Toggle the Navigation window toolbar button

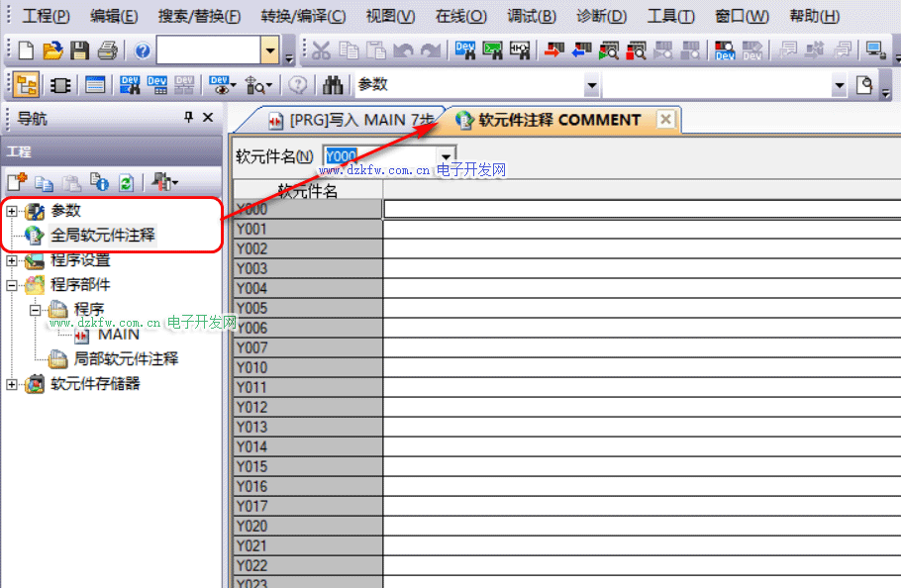pyautogui.click(x=27, y=85)
